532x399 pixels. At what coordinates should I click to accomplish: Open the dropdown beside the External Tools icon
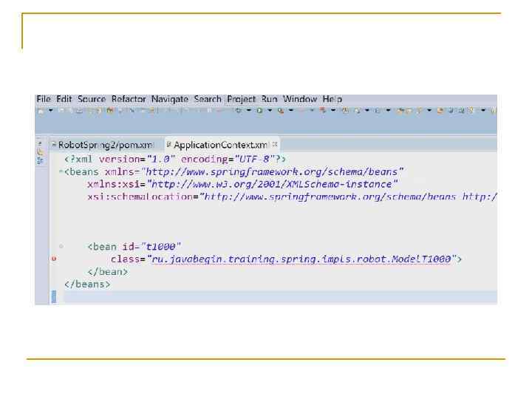[291, 111]
